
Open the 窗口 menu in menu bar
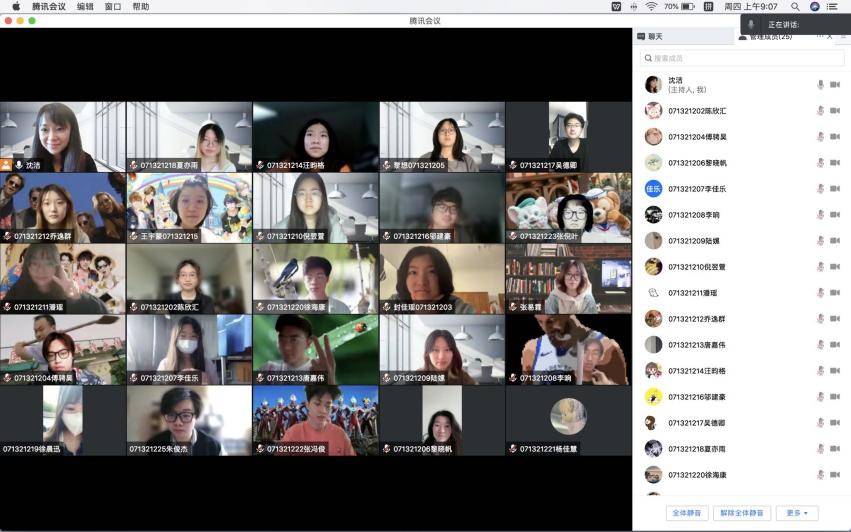(113, 6)
